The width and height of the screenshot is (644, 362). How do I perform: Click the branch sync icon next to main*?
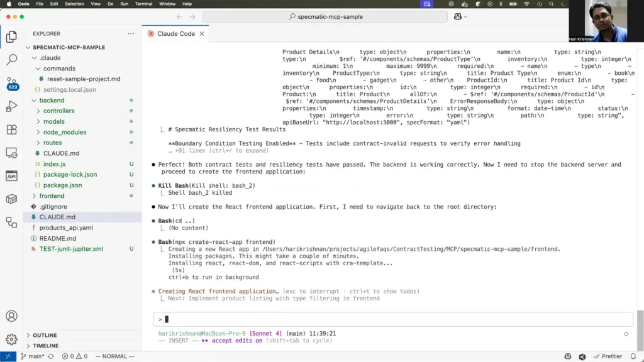(x=52, y=356)
